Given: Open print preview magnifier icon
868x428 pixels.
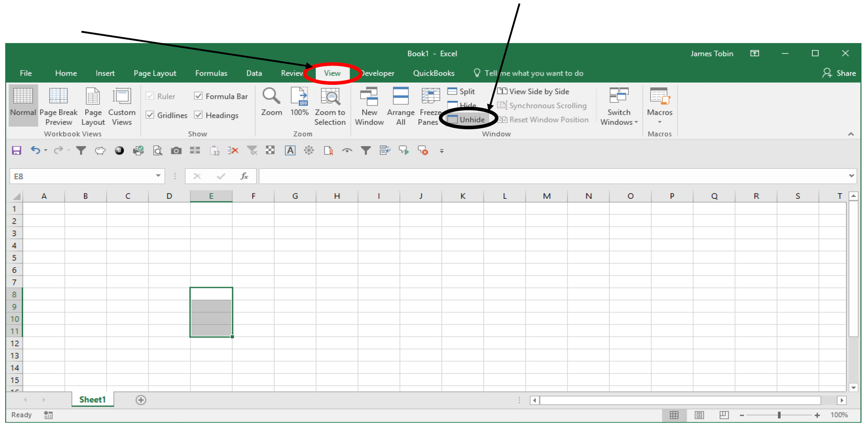Looking at the screenshot, I should [x=157, y=150].
